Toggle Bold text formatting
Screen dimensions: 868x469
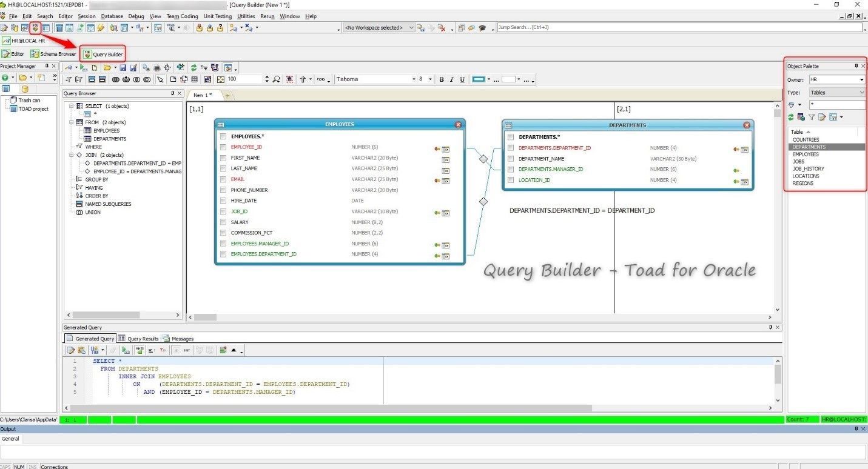pos(442,79)
